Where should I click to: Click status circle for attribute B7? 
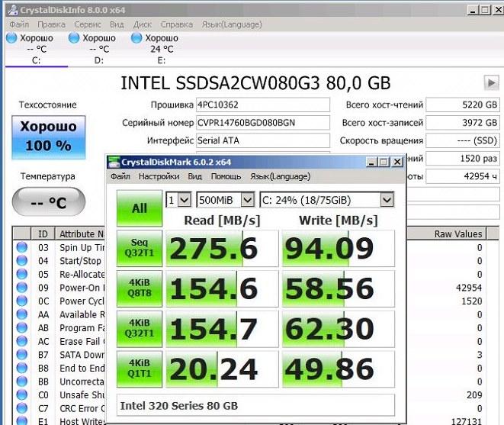click(x=22, y=355)
